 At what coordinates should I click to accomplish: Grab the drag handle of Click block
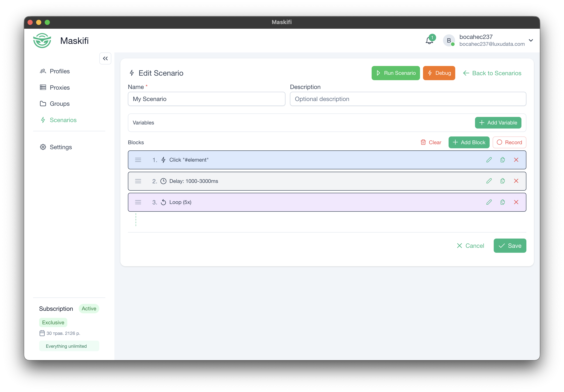coord(138,160)
